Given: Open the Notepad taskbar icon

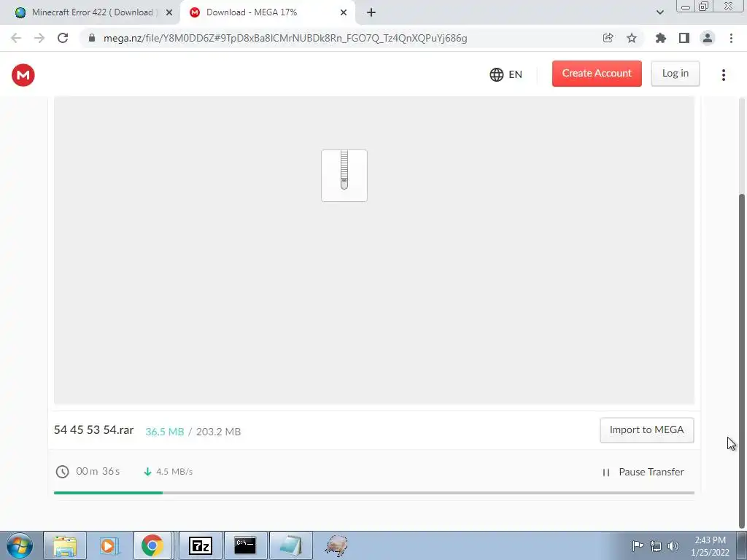Looking at the screenshot, I should (x=290, y=545).
